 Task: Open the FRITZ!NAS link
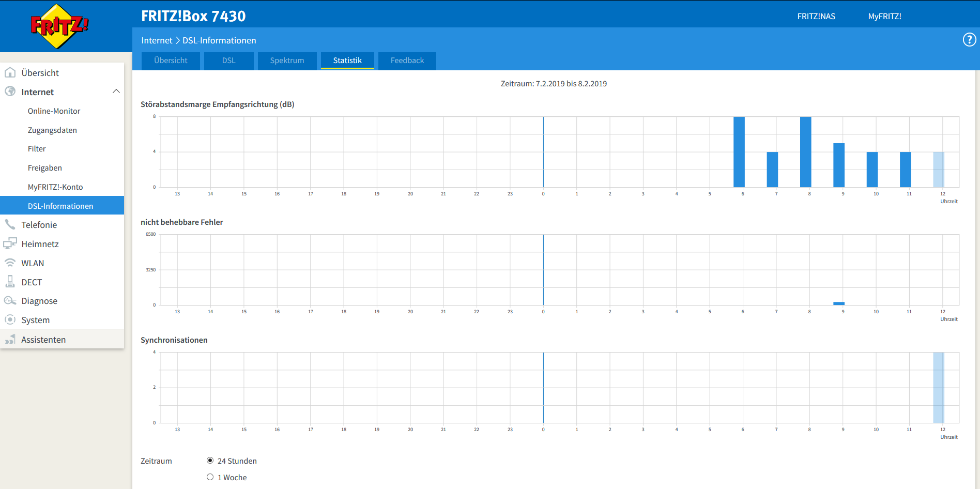tap(816, 16)
